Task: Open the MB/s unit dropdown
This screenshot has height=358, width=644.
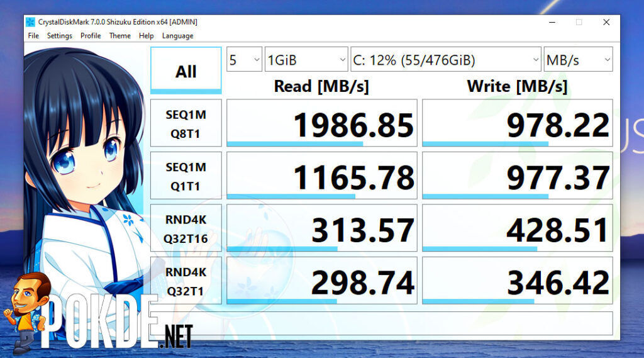Action: click(x=579, y=60)
